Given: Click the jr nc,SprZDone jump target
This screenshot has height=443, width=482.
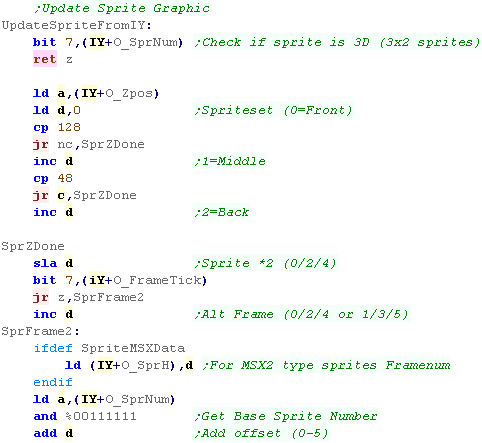Looking at the screenshot, I should [x=113, y=144].
